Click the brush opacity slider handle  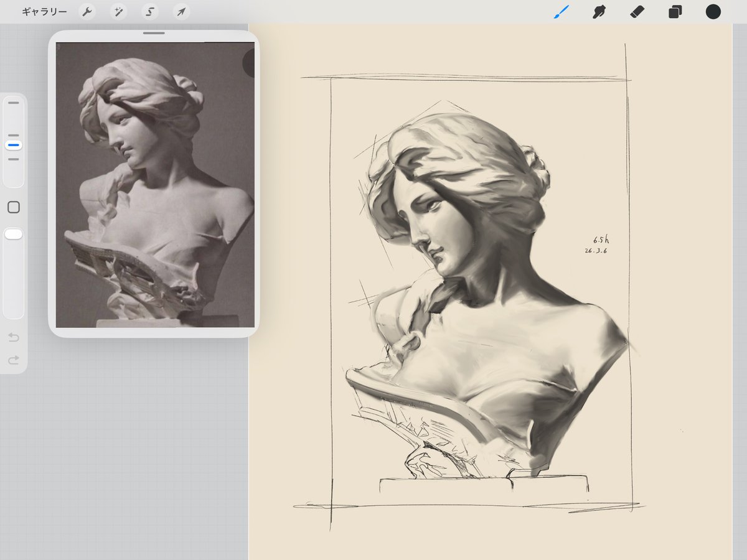click(14, 234)
